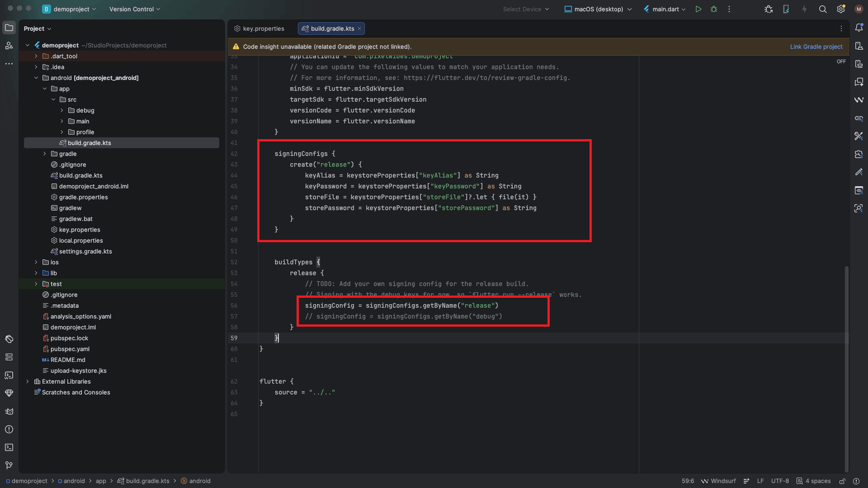Open Search Everywhere magnifier icon
The image size is (868, 488).
point(823,9)
